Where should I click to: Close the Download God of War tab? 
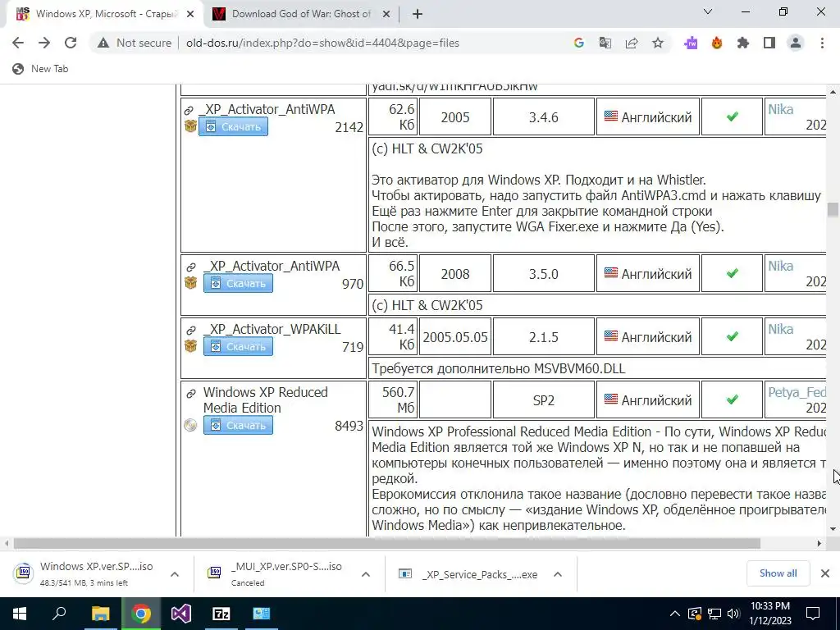click(x=386, y=14)
